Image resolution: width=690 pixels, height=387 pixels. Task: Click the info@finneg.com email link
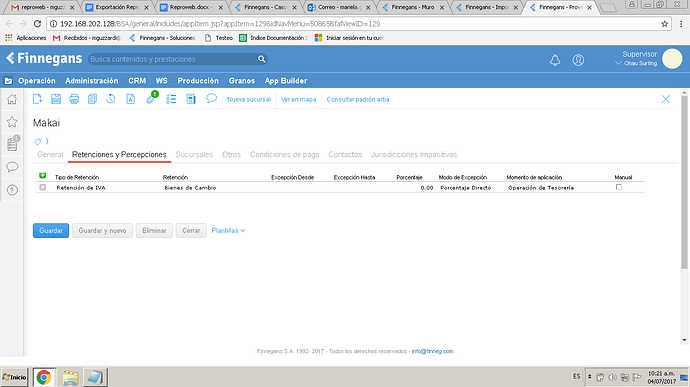[433, 351]
